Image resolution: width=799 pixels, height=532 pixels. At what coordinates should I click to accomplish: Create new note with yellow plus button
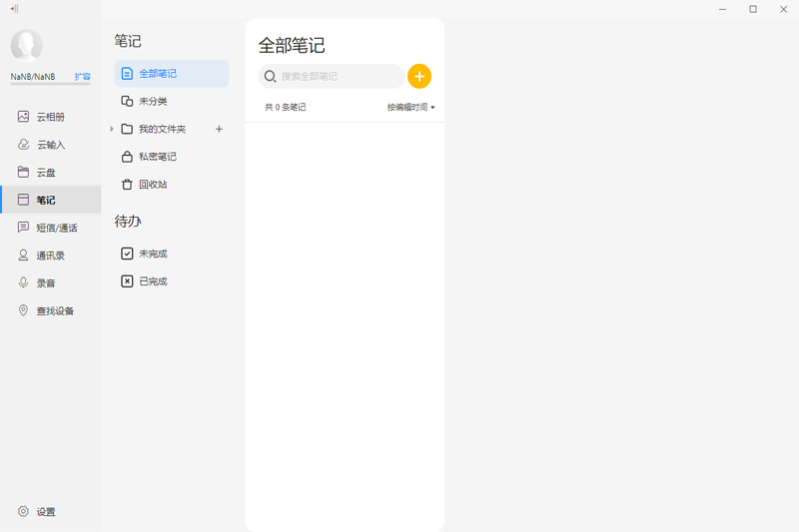pos(419,77)
